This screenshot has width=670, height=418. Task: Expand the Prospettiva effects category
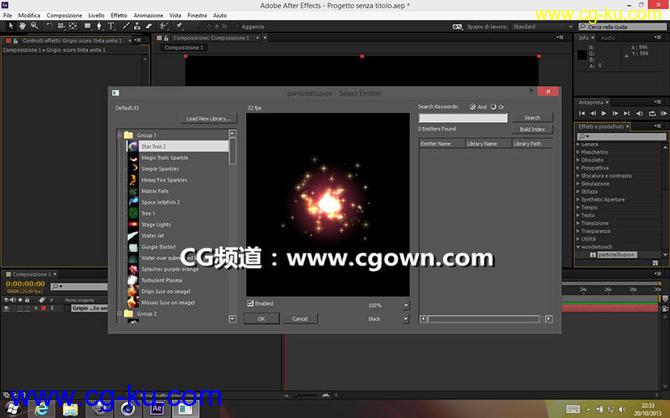(x=578, y=168)
